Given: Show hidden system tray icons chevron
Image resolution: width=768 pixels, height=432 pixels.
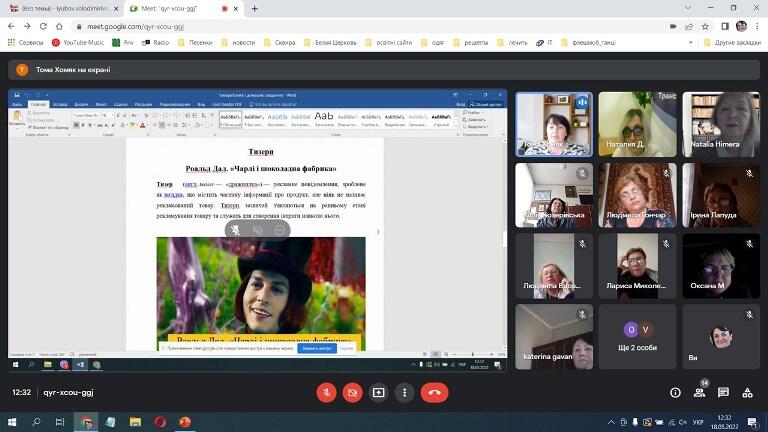Looking at the screenshot, I should (x=611, y=422).
